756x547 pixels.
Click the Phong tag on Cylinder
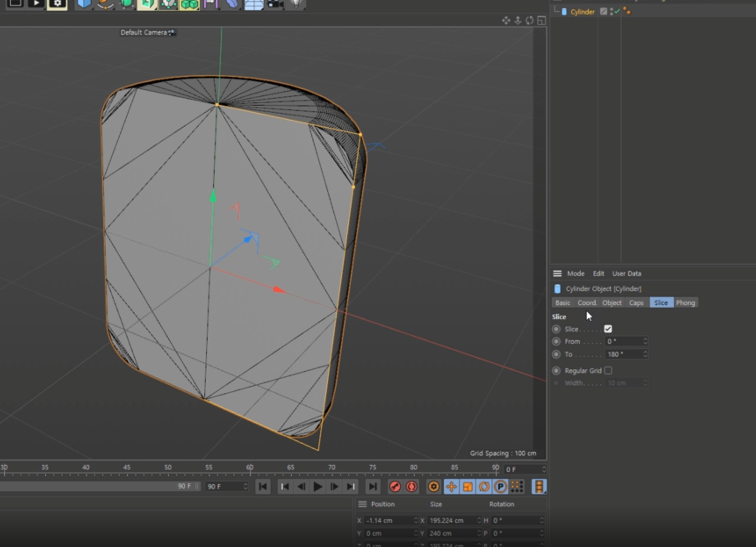[627, 11]
